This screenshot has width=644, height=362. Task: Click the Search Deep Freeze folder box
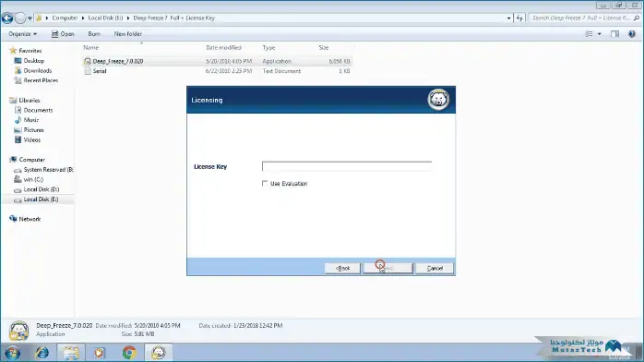pos(580,18)
